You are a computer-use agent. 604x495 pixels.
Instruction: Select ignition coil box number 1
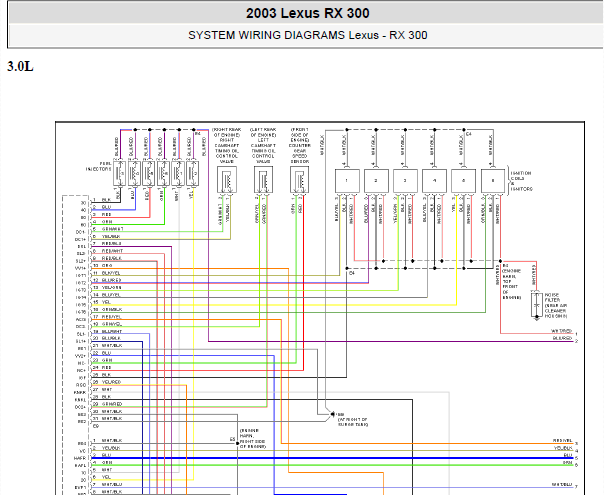347,181
